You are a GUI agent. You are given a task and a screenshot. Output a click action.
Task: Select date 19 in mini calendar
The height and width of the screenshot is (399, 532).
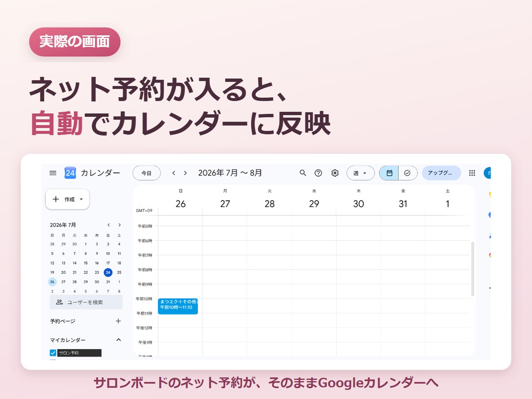52,273
